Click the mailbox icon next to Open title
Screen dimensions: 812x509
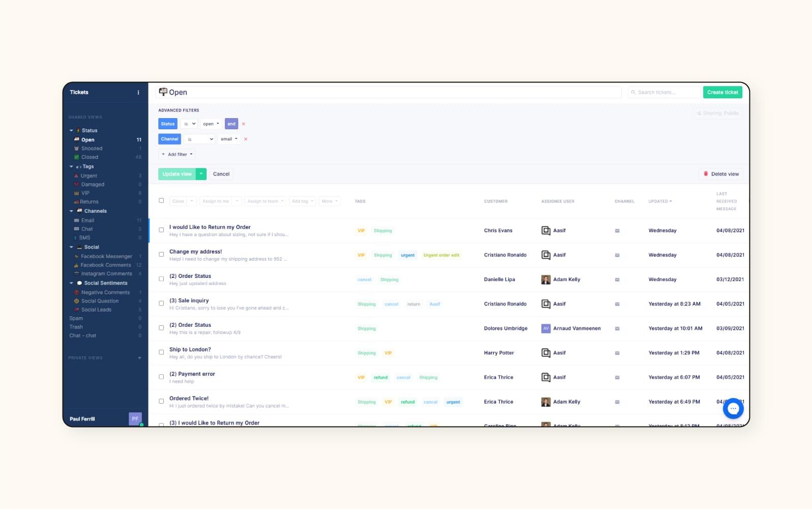coord(163,92)
